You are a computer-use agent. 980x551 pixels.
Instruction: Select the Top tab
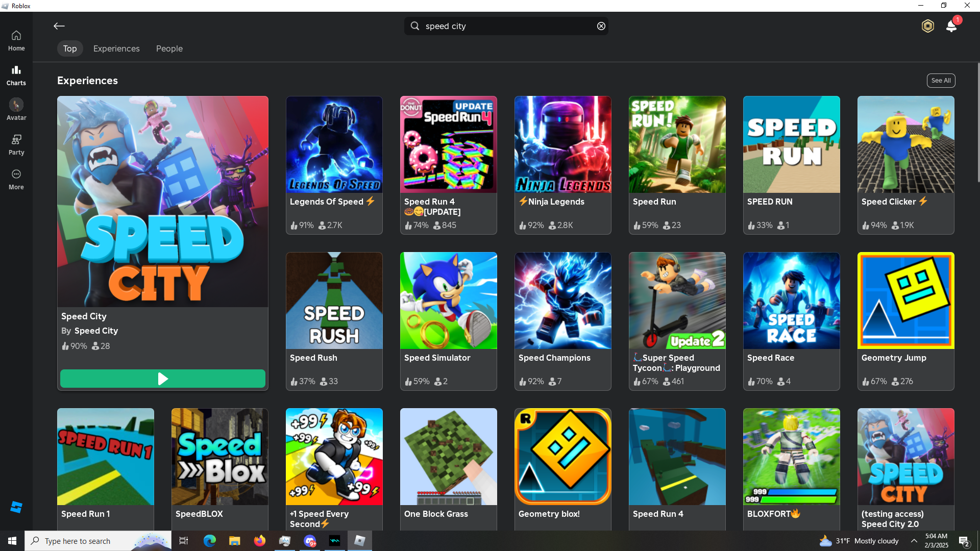point(70,48)
